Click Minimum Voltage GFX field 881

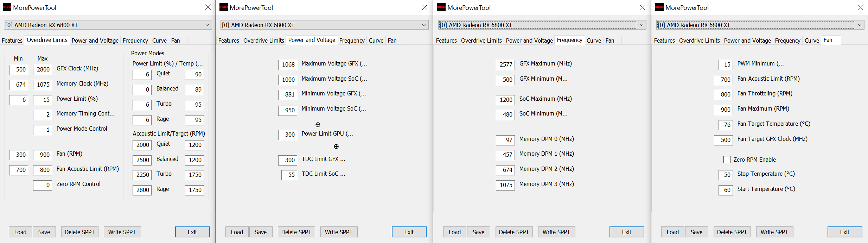[x=288, y=95]
